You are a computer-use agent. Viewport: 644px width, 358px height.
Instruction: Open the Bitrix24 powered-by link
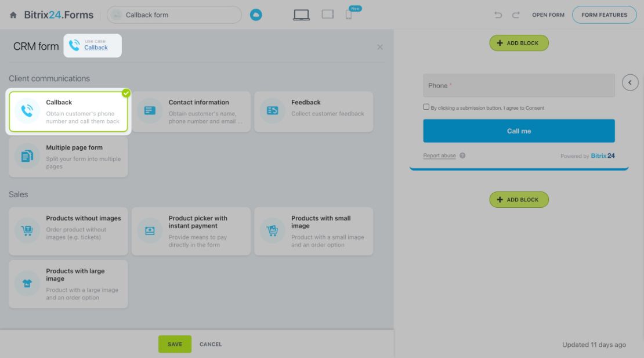(x=603, y=156)
